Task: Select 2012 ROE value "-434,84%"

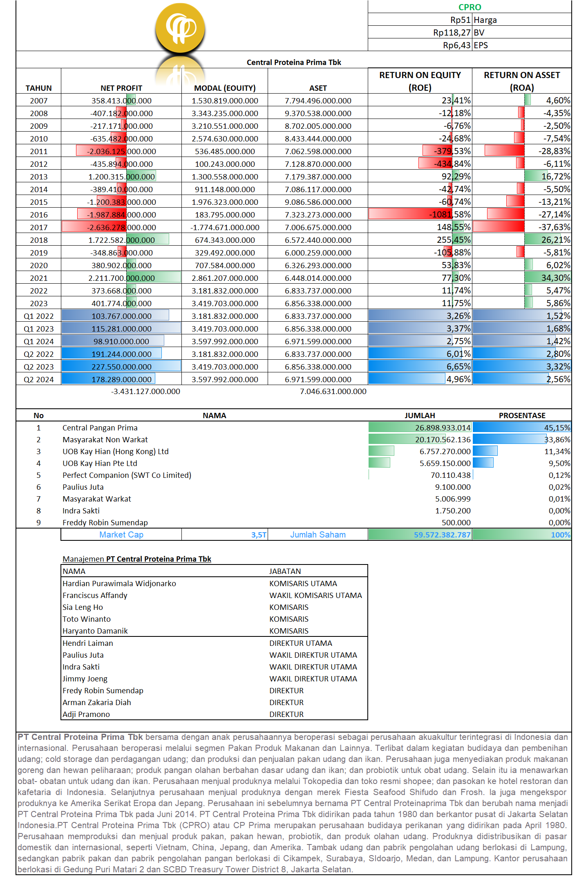Action: [452, 164]
